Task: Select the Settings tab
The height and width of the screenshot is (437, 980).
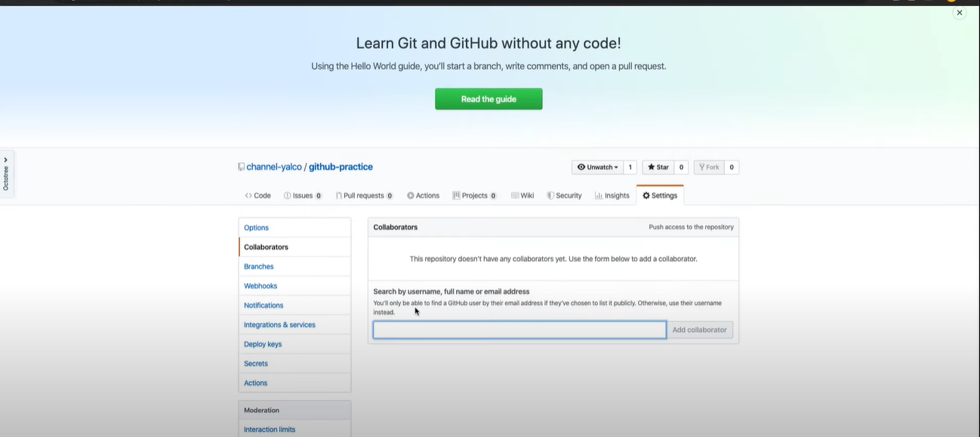Action: click(660, 195)
